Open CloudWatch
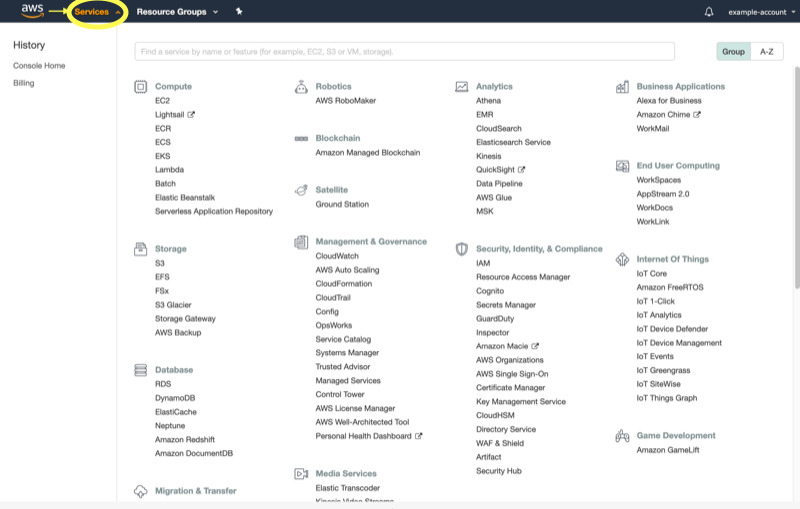 pyautogui.click(x=337, y=256)
